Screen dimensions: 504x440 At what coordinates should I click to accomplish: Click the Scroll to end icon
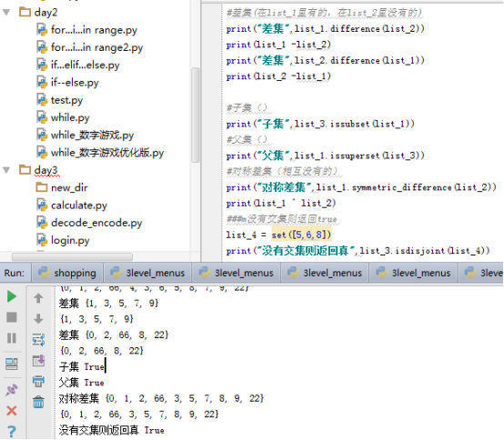[x=38, y=361]
